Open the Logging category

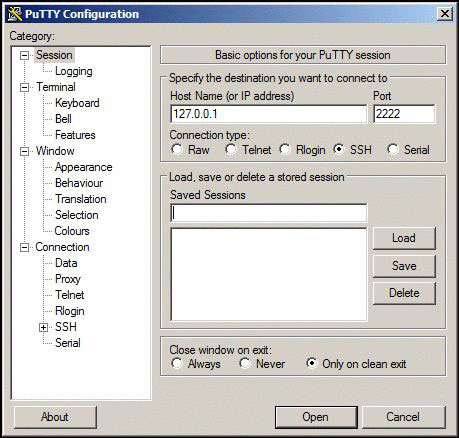click(x=74, y=71)
